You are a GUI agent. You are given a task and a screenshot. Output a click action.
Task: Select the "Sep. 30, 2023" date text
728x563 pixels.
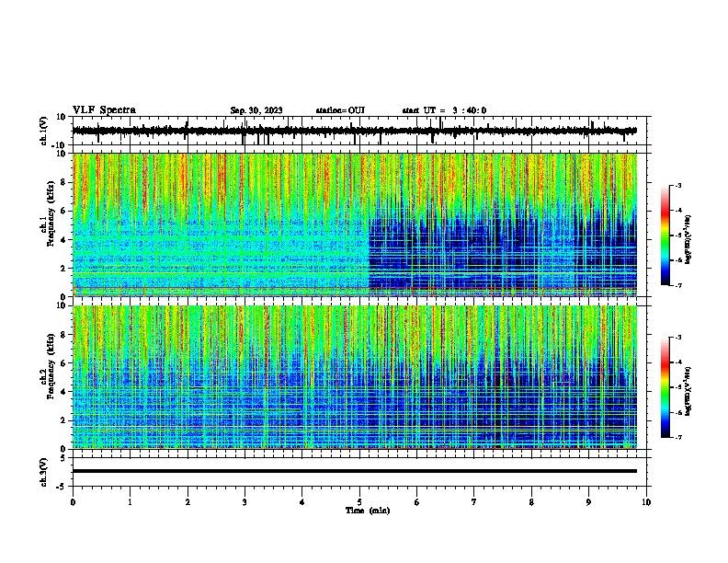256,110
